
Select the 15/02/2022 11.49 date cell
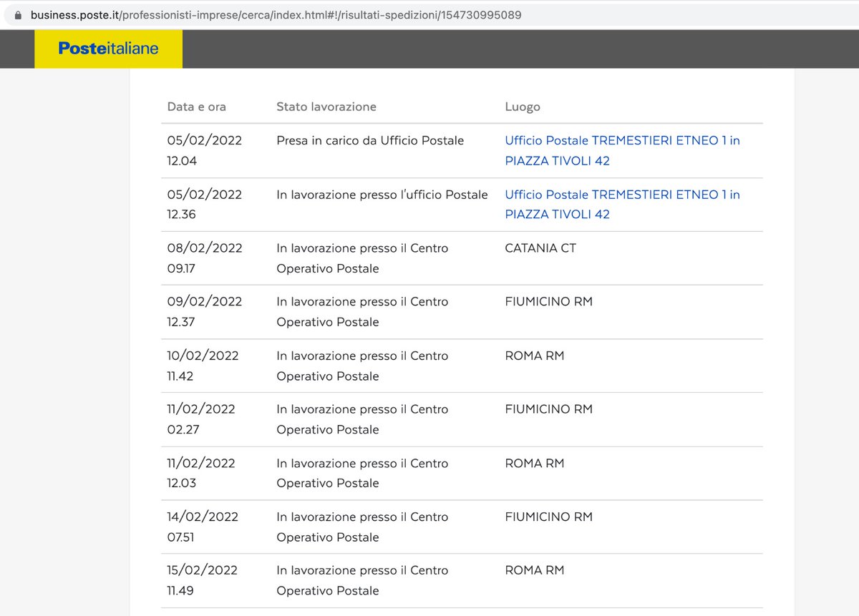tap(203, 580)
